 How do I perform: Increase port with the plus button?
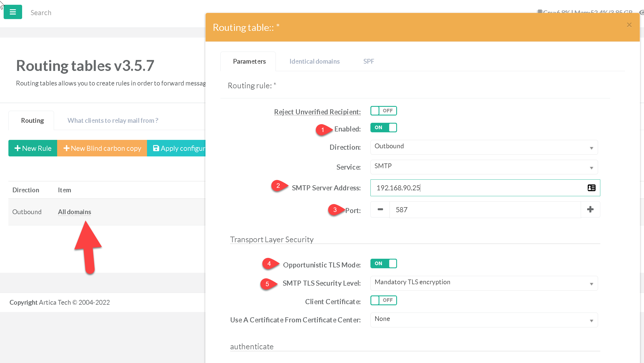[x=590, y=209]
